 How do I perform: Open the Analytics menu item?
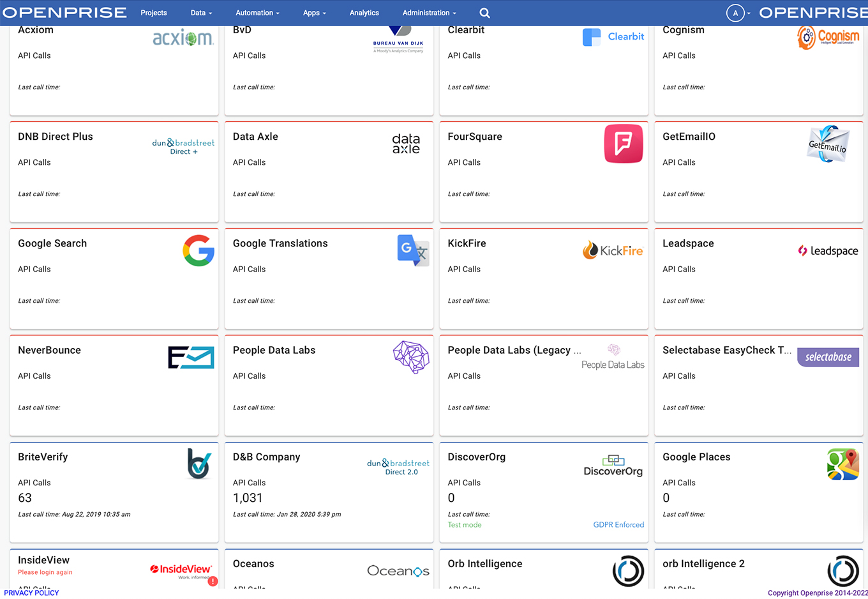pyautogui.click(x=364, y=13)
